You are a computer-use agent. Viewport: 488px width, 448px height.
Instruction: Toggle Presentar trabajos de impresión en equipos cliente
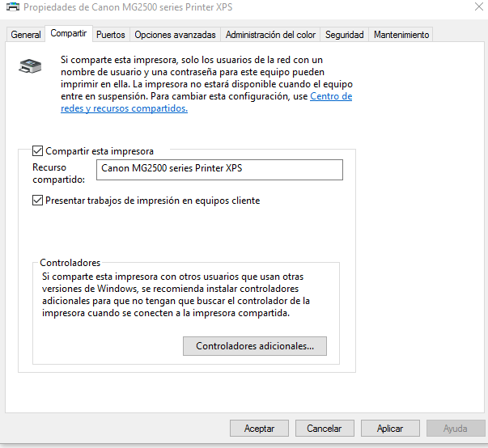click(x=37, y=201)
